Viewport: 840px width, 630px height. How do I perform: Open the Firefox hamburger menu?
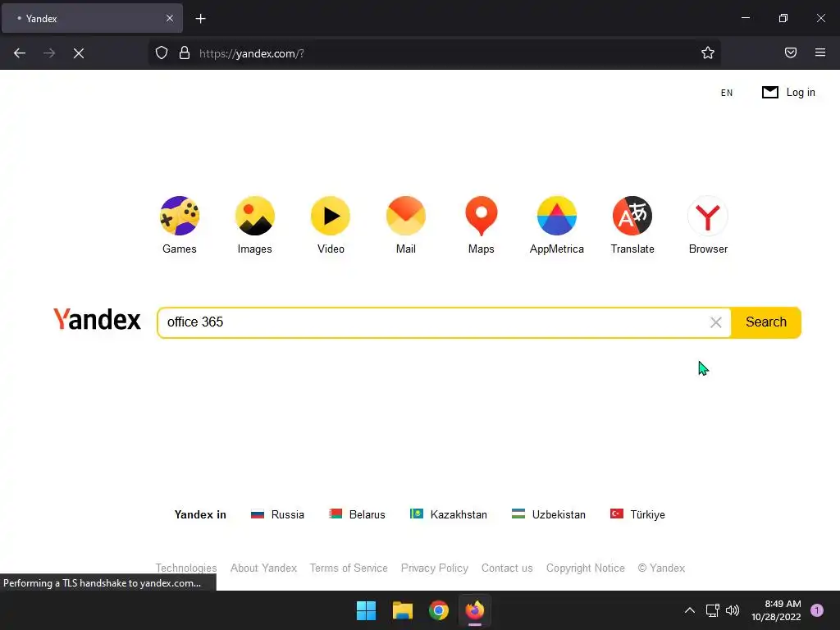[x=820, y=52]
